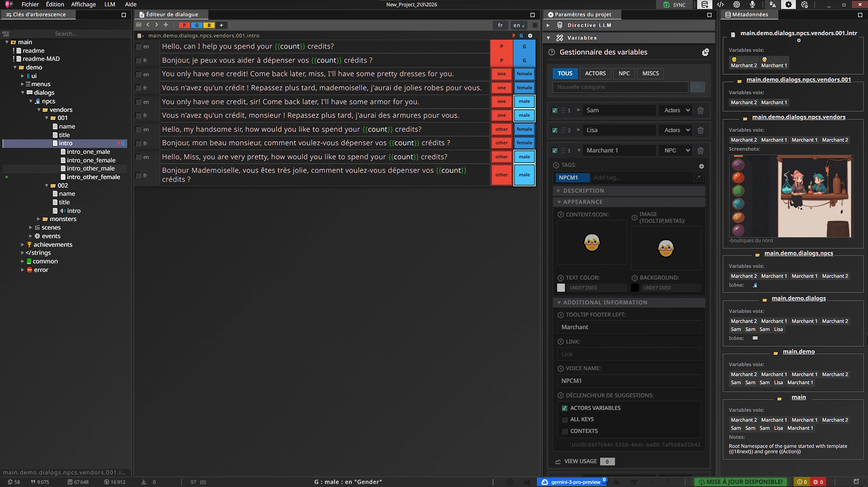Viewport: 868px width, 487px height.
Task: Click the undefined TEXT COLOR swatch
Action: 561,287
